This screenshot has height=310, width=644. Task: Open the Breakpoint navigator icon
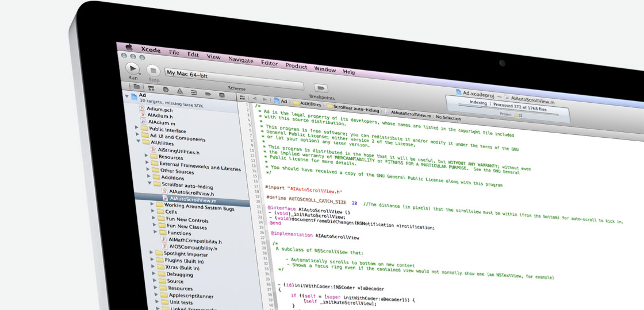pos(208,93)
